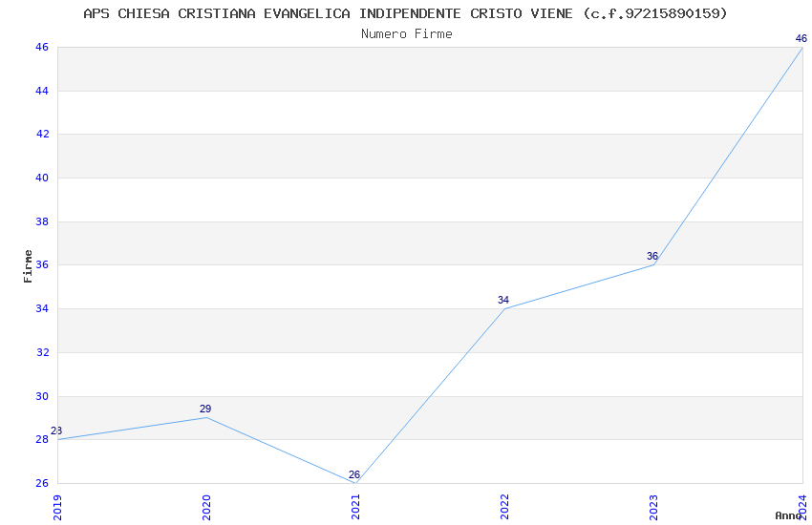The width and height of the screenshot is (812, 525).
Task: Select the 2024 x-axis year label
Action: [802, 507]
